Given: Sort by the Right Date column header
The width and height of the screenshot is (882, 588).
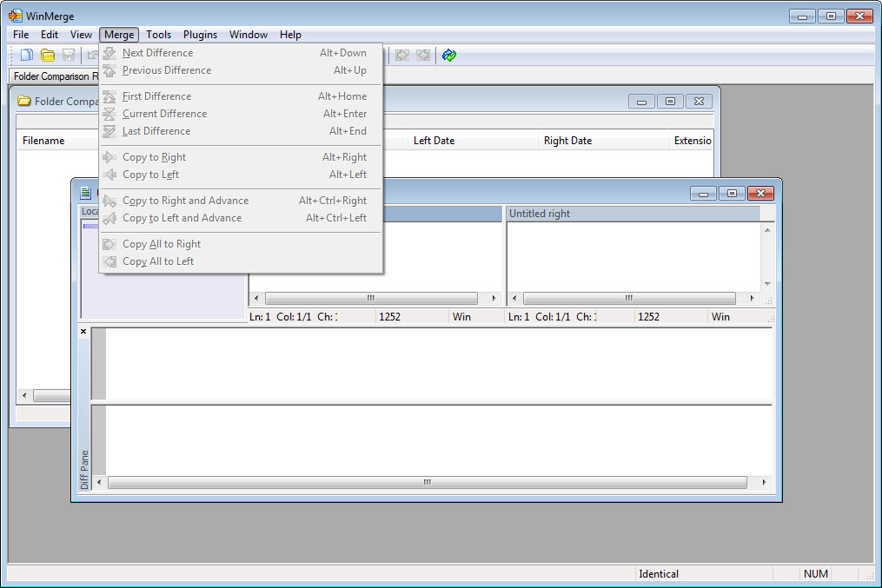Looking at the screenshot, I should [x=567, y=141].
